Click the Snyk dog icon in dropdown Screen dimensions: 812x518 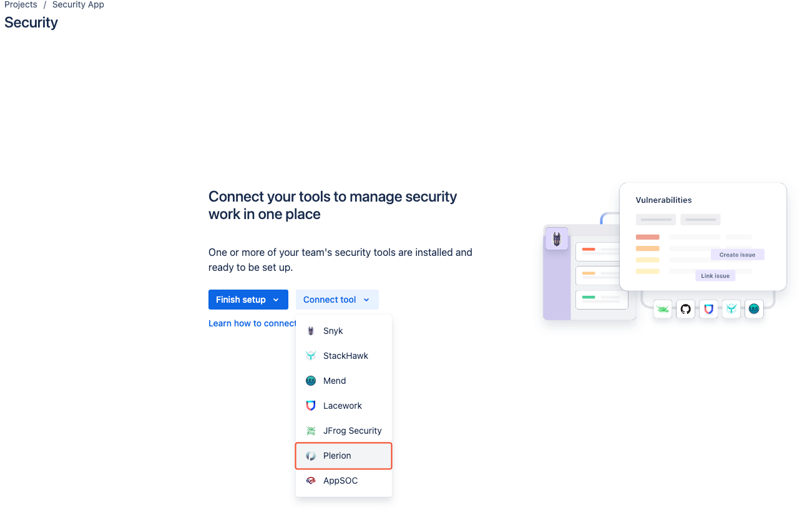point(311,331)
